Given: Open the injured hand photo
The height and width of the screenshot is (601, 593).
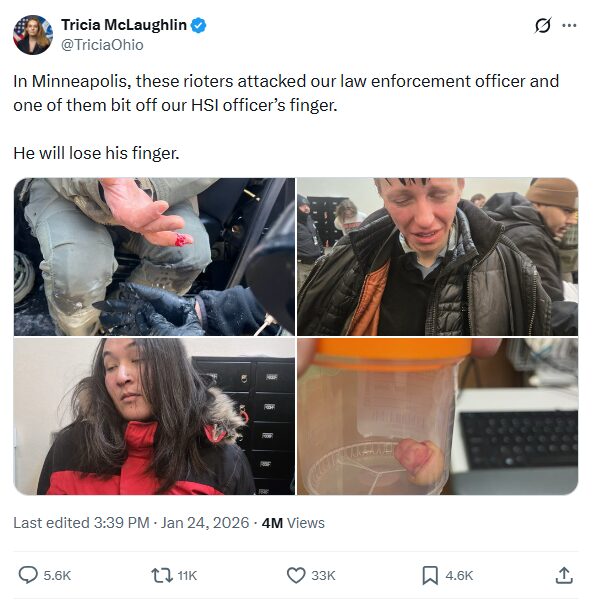Looking at the screenshot, I should click(x=154, y=256).
